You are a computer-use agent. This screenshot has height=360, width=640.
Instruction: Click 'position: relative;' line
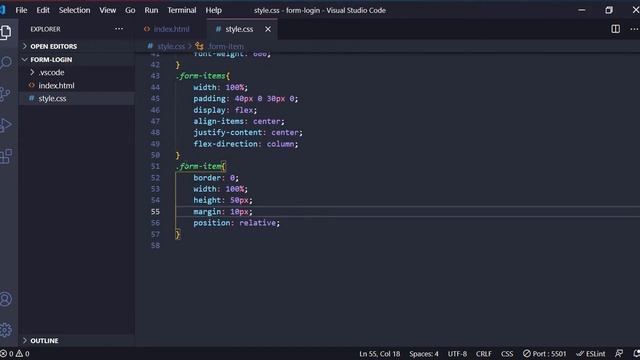point(237,223)
